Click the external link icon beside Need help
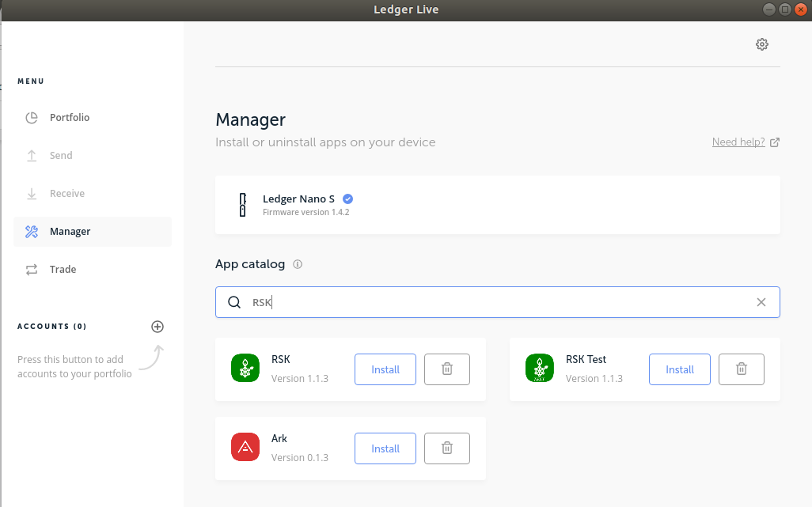Screen dimensions: 812x507 click(775, 142)
